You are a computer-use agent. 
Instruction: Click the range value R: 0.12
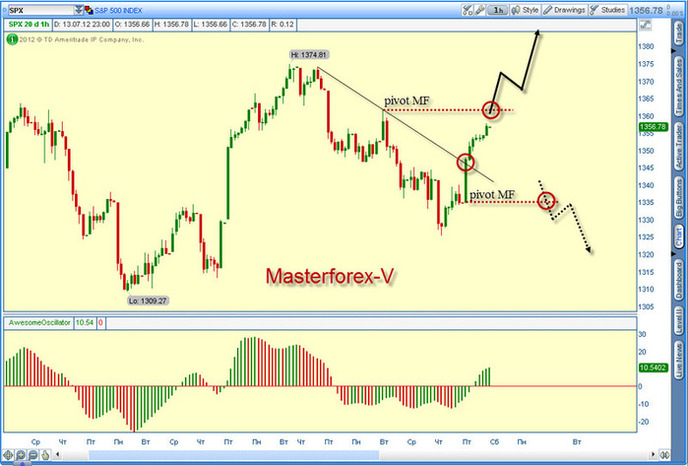click(x=283, y=25)
